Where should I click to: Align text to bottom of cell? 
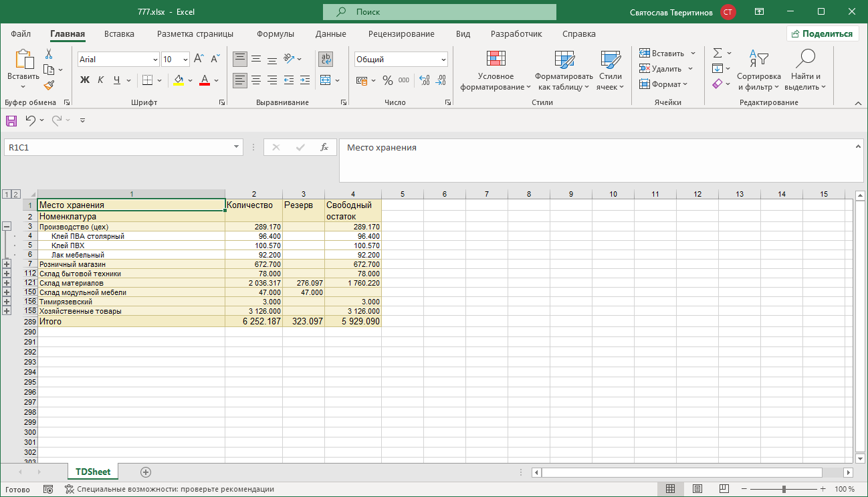tap(272, 59)
